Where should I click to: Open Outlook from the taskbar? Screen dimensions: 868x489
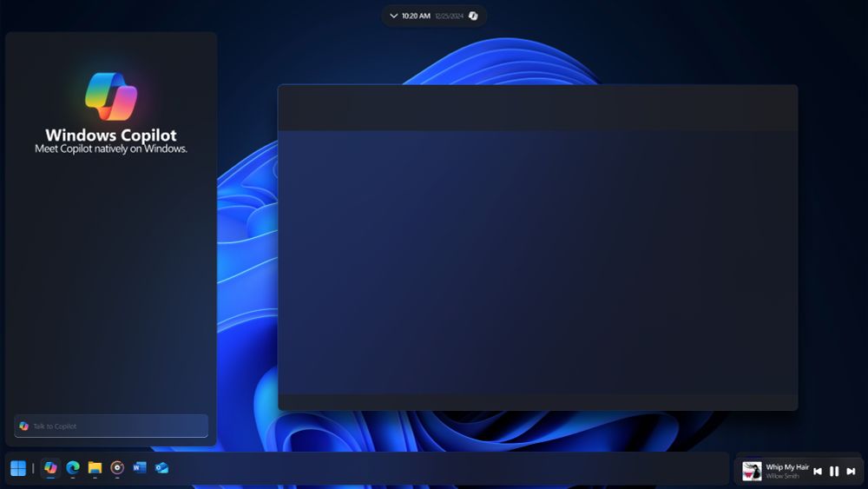[161, 468]
